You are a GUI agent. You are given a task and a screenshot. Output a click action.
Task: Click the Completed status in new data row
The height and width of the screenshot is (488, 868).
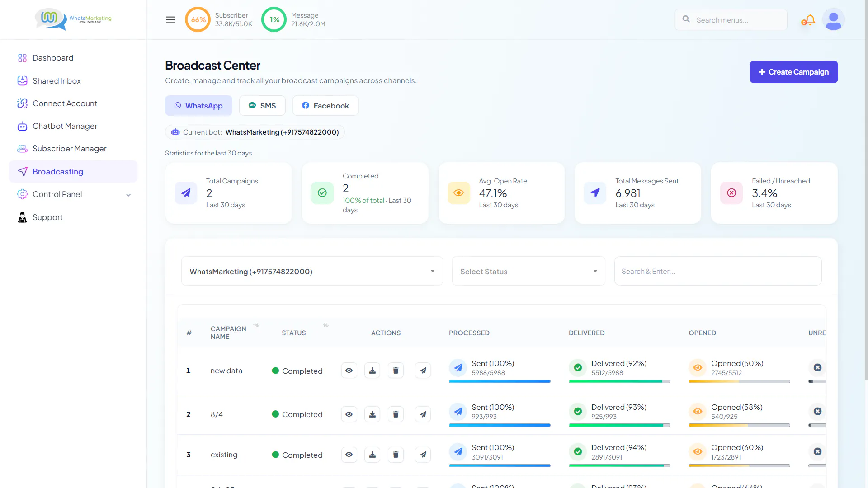coord(297,371)
